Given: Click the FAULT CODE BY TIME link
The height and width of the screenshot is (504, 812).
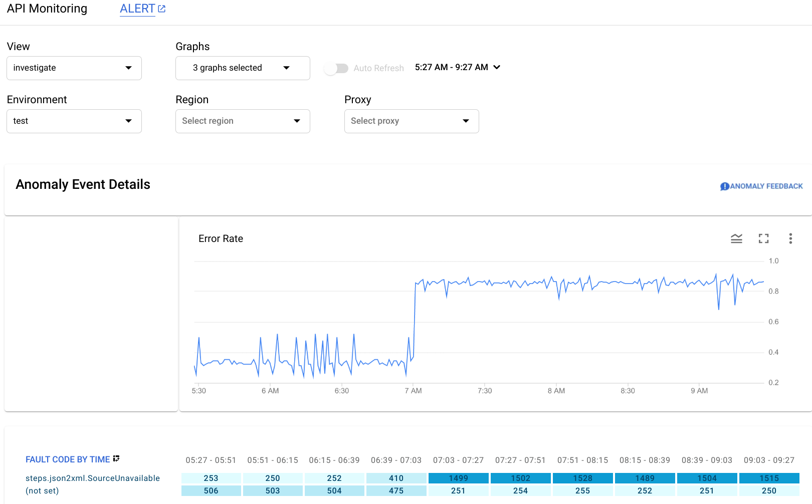Looking at the screenshot, I should [x=67, y=459].
